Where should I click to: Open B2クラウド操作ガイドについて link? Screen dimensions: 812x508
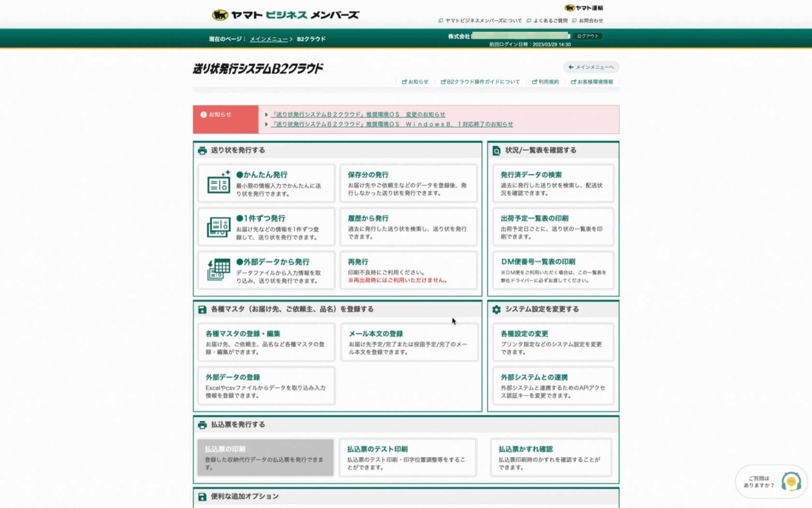click(480, 82)
